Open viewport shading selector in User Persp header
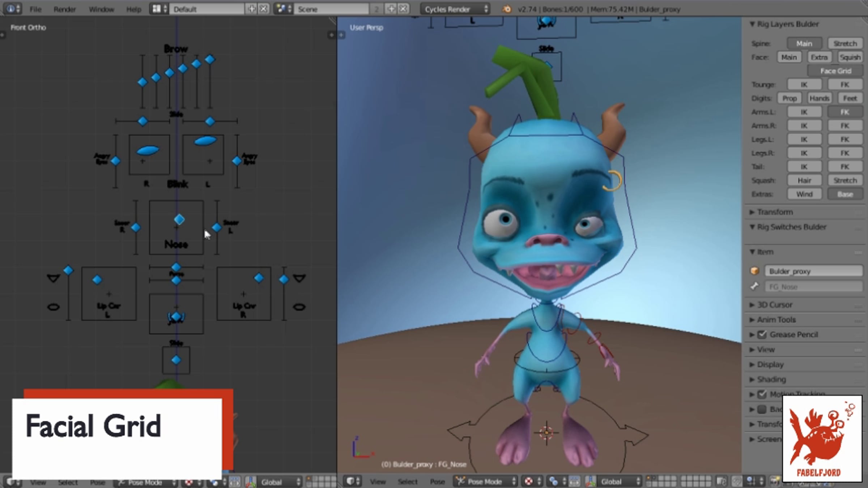The width and height of the screenshot is (868, 488). point(532,481)
